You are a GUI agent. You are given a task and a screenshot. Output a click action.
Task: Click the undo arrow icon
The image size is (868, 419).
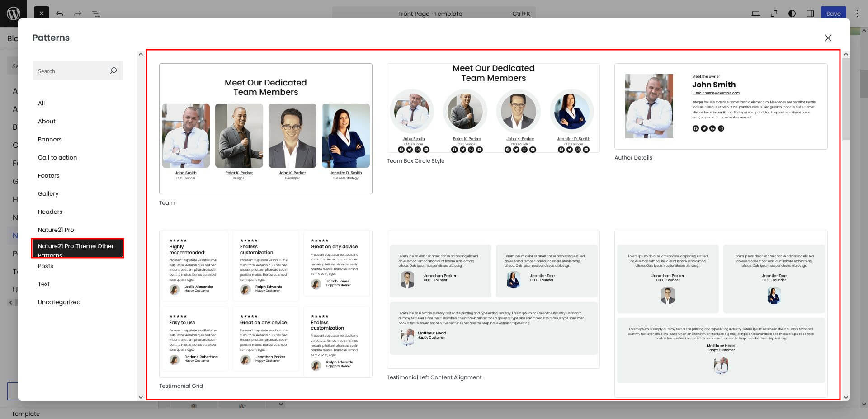(60, 14)
